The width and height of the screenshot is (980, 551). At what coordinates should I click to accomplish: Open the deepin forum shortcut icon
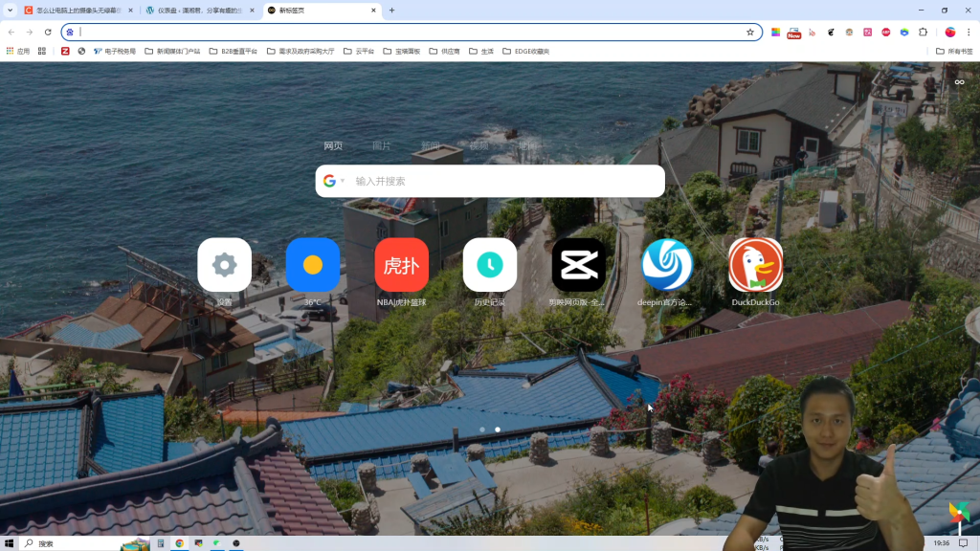(667, 265)
